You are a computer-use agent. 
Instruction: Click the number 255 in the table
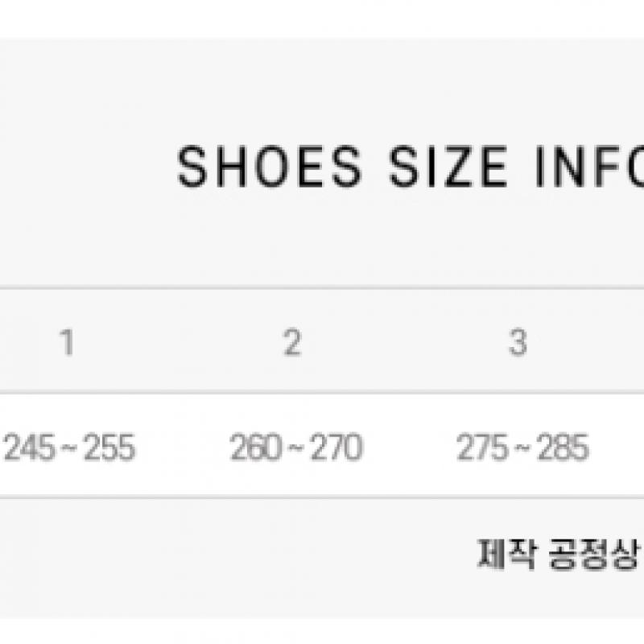click(109, 448)
